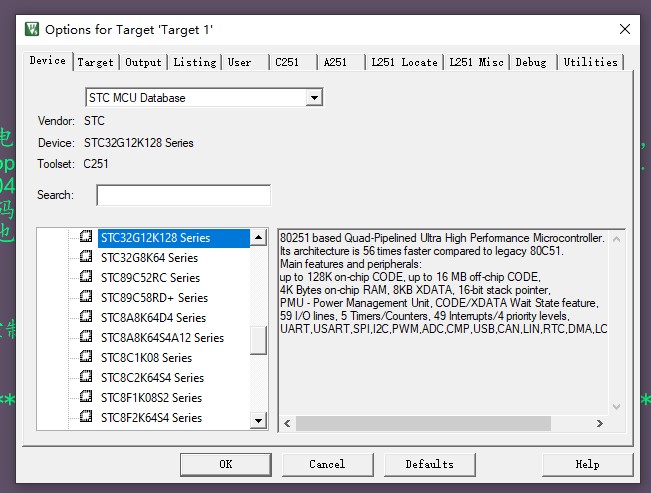The image size is (651, 493).
Task: Select STC32G8K64 Series device
Action: (x=149, y=258)
